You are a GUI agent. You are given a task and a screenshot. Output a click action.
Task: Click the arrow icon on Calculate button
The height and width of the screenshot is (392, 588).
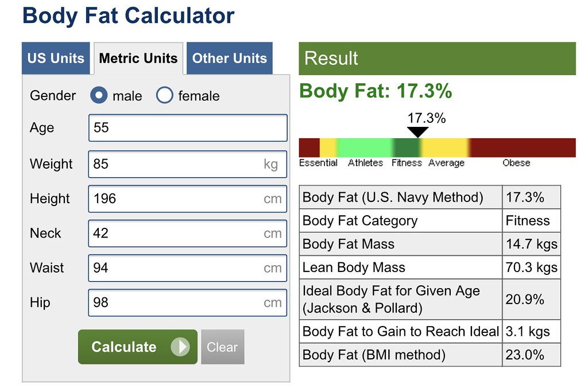pos(181,347)
